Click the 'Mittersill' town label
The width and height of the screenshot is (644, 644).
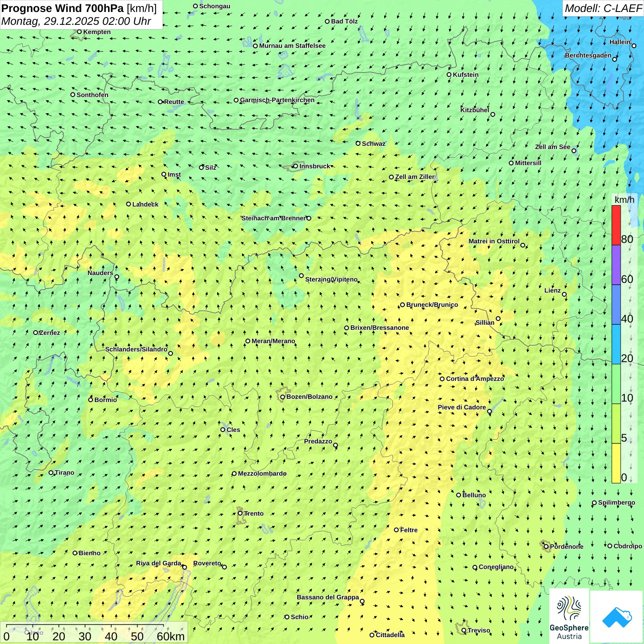[528, 163]
